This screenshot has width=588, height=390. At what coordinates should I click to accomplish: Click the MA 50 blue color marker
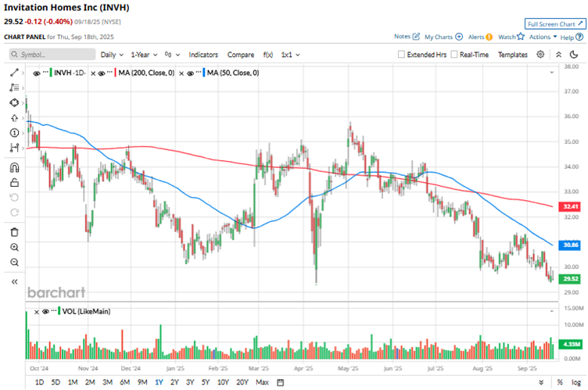pyautogui.click(x=203, y=73)
